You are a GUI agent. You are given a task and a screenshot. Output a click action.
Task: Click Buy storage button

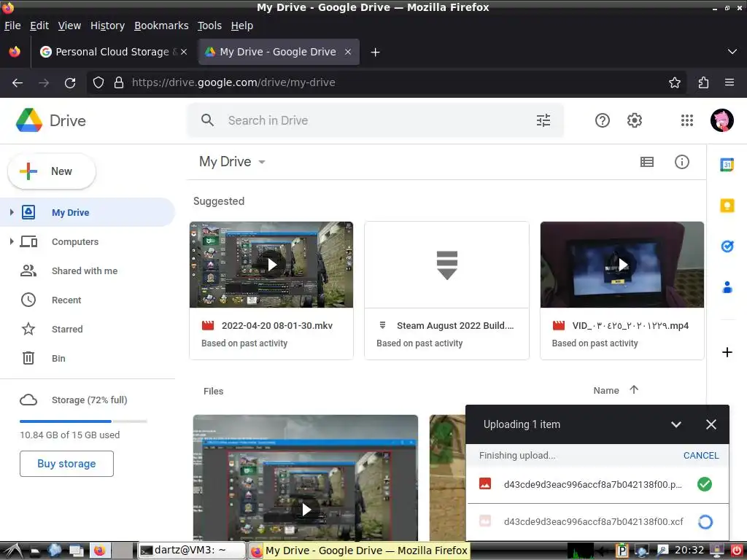click(66, 463)
